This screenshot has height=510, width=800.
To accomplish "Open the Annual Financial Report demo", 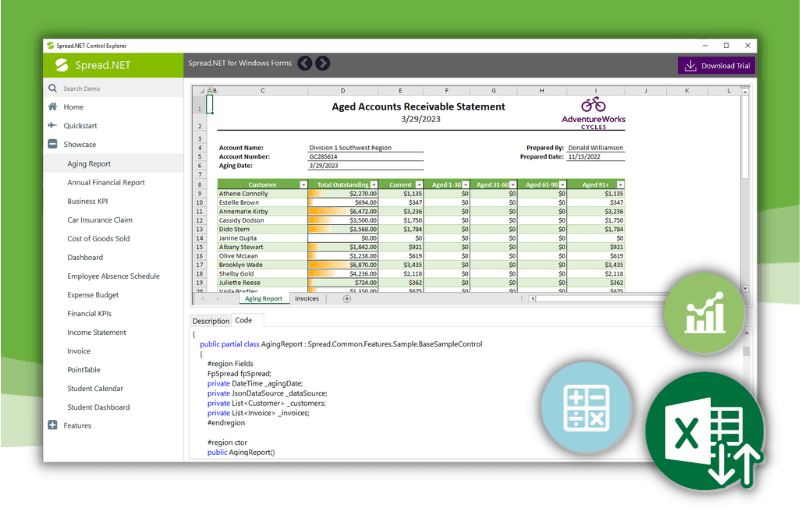I will click(x=106, y=183).
